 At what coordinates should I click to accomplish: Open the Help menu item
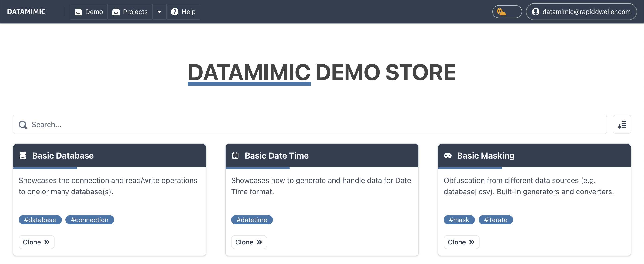click(x=183, y=11)
